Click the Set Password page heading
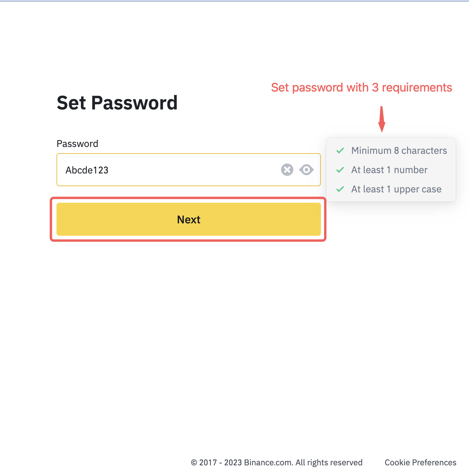The image size is (469, 476). [x=117, y=103]
